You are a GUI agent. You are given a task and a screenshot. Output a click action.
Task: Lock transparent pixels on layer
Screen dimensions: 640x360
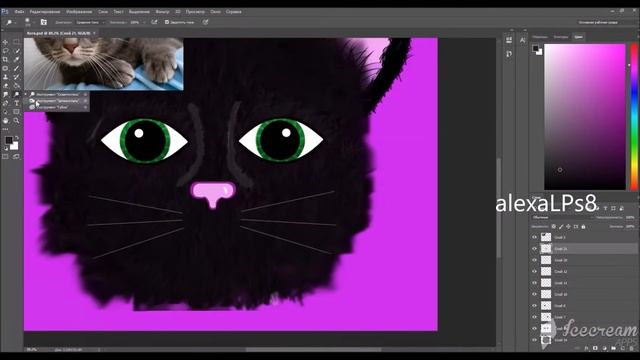(x=554, y=227)
